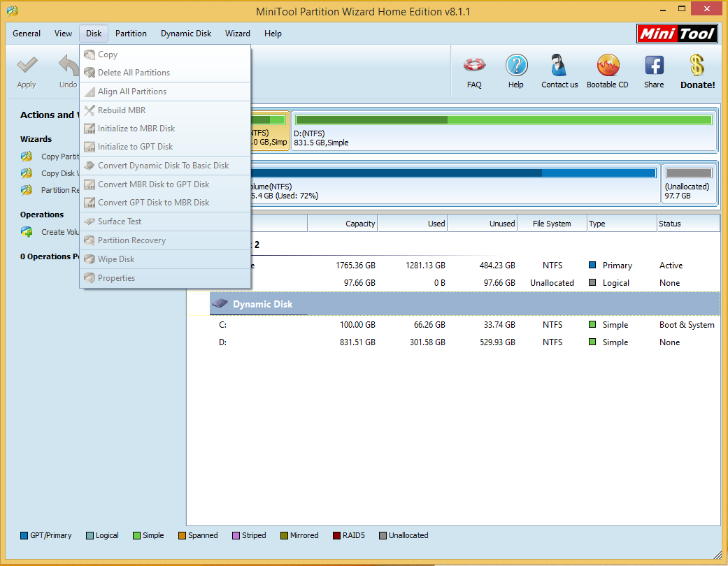The image size is (728, 566).
Task: Click the Mirrored olive legend swatch
Action: tap(284, 535)
